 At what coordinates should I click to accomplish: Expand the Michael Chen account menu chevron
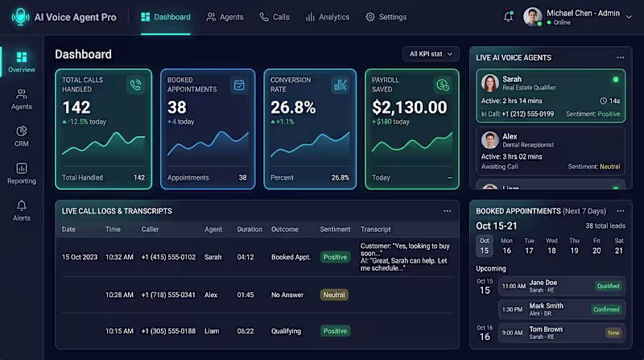(x=629, y=17)
